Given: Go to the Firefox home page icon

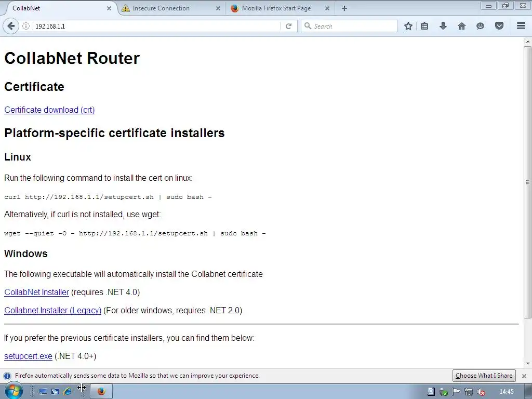Looking at the screenshot, I should (x=462, y=26).
